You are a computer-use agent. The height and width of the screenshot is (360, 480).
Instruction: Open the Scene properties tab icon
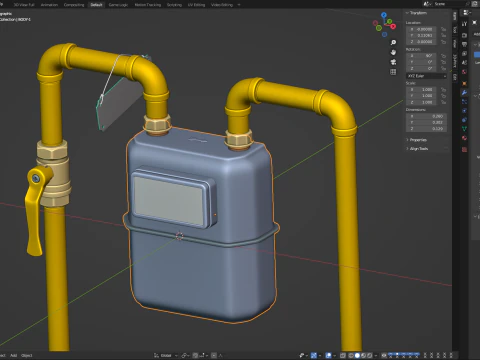click(464, 62)
